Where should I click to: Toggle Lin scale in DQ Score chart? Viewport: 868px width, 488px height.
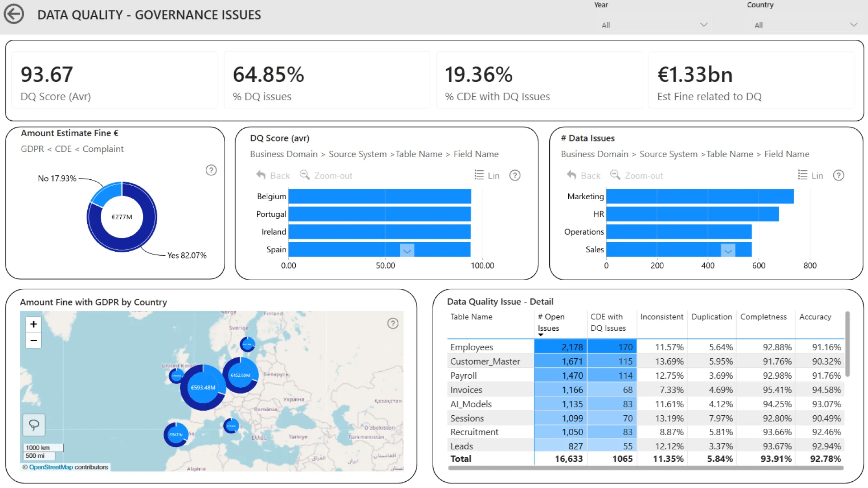[x=487, y=175]
